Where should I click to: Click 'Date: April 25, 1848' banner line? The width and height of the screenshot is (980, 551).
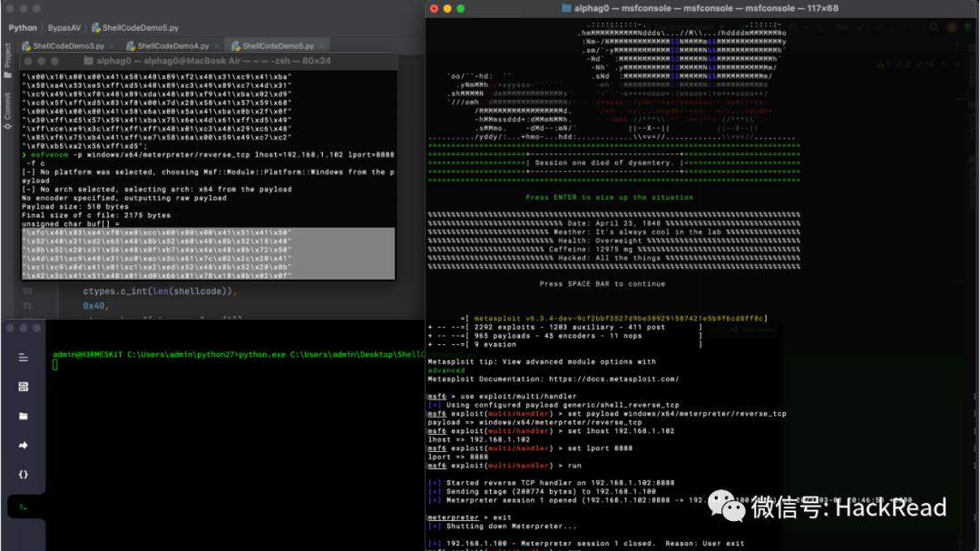(613, 223)
